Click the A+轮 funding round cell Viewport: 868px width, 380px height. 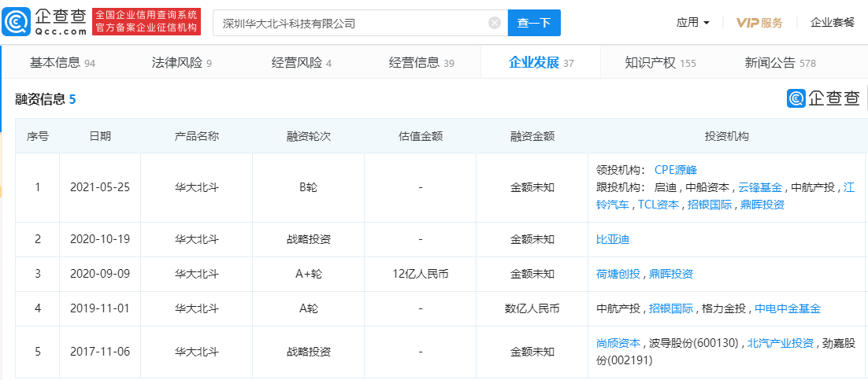click(308, 274)
